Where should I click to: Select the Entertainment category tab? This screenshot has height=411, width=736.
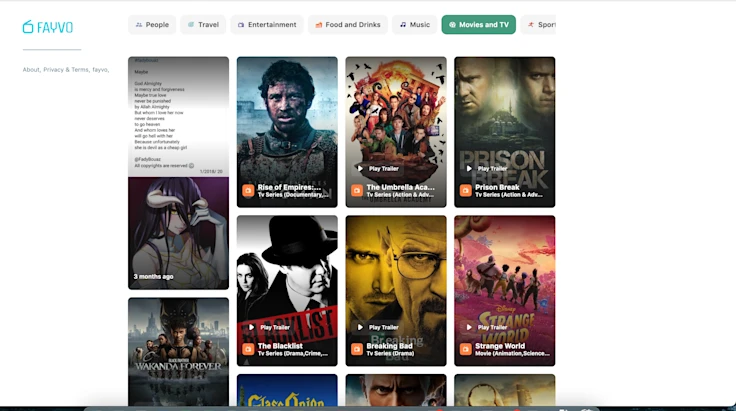[267, 25]
